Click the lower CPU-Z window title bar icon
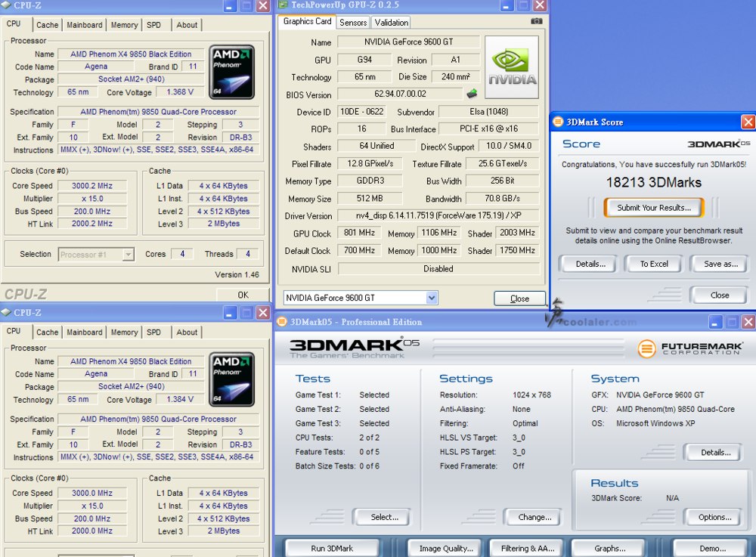Image resolution: width=756 pixels, height=557 pixels. pos(6,312)
